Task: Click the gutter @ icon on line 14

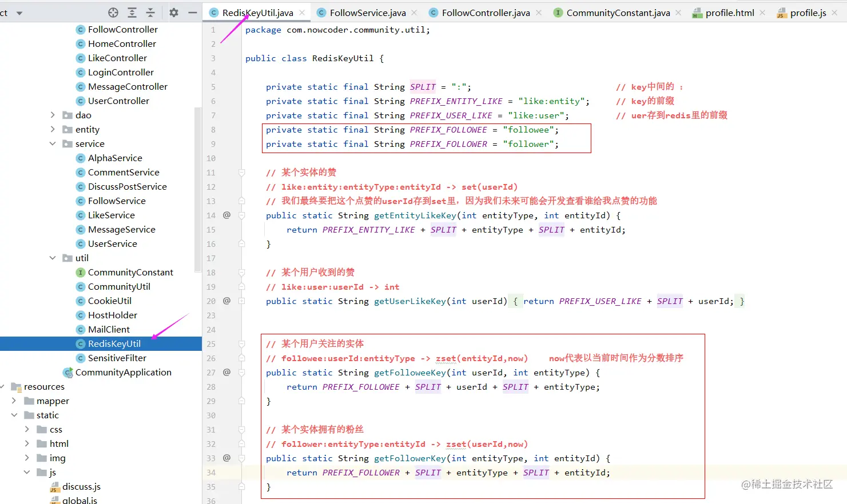Action: [x=226, y=215]
